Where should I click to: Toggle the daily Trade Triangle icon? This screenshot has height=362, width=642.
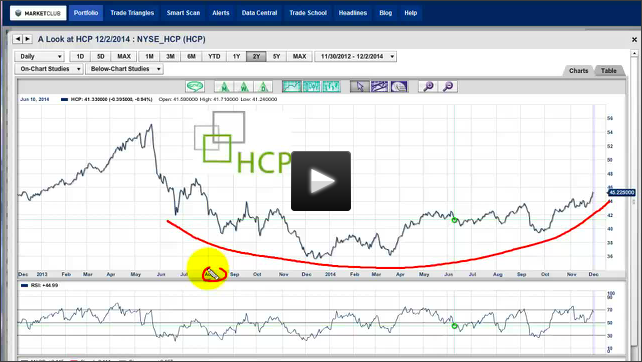click(x=264, y=86)
